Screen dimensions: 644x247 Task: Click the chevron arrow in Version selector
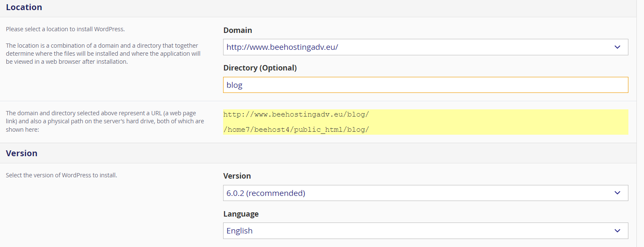(617, 193)
